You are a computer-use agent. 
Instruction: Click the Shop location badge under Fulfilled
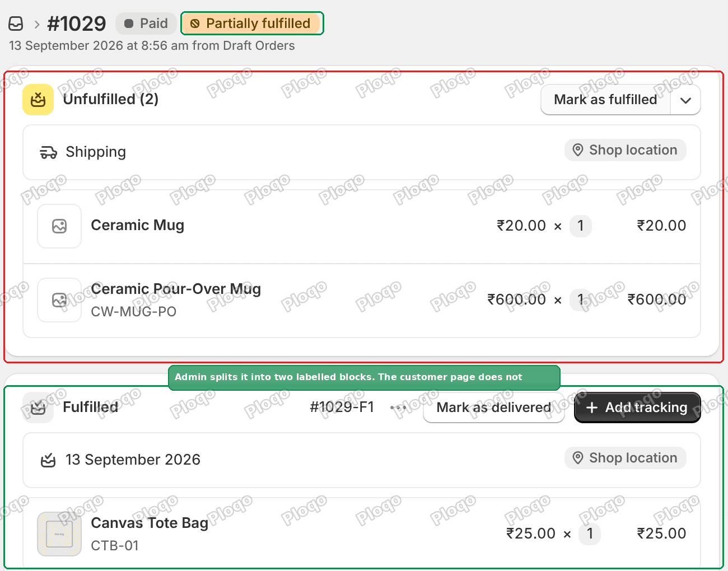(626, 458)
